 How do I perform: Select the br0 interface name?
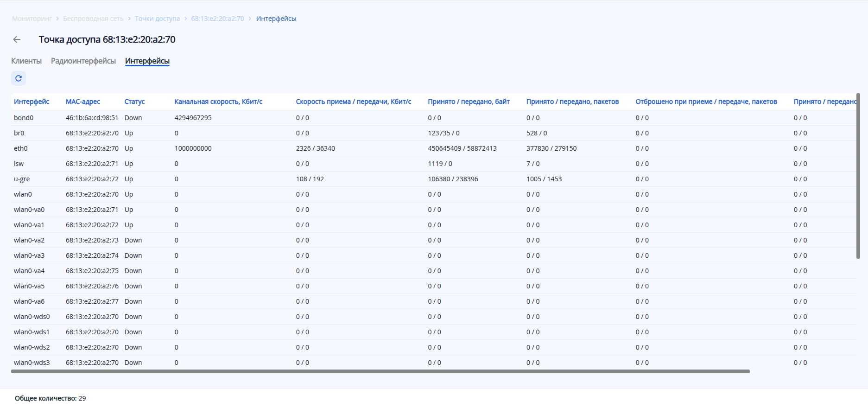coord(19,133)
